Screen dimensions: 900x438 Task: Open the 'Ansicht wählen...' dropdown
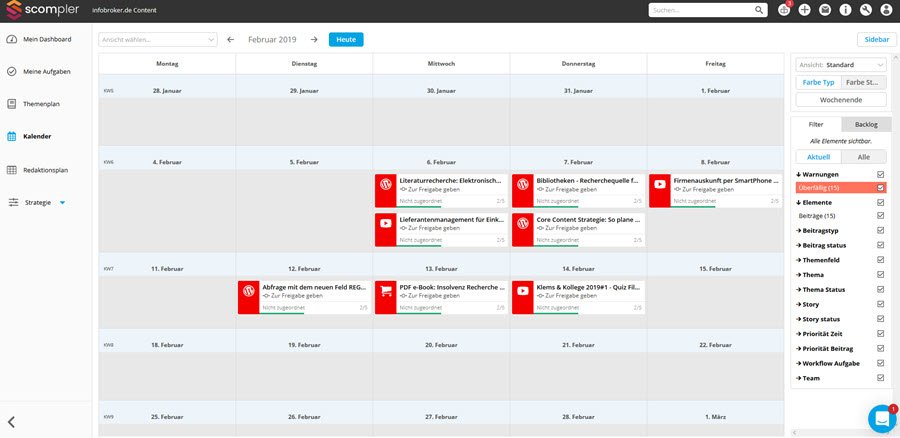tap(158, 39)
